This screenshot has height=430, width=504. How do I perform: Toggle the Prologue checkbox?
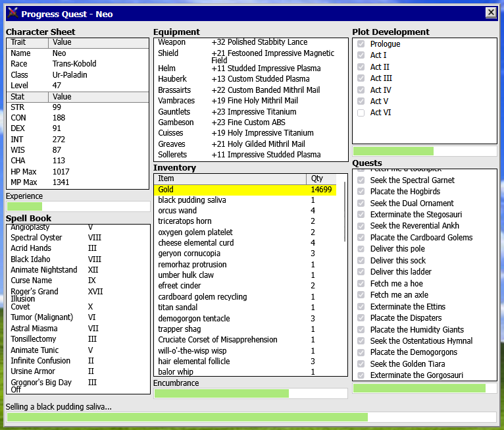click(x=361, y=43)
